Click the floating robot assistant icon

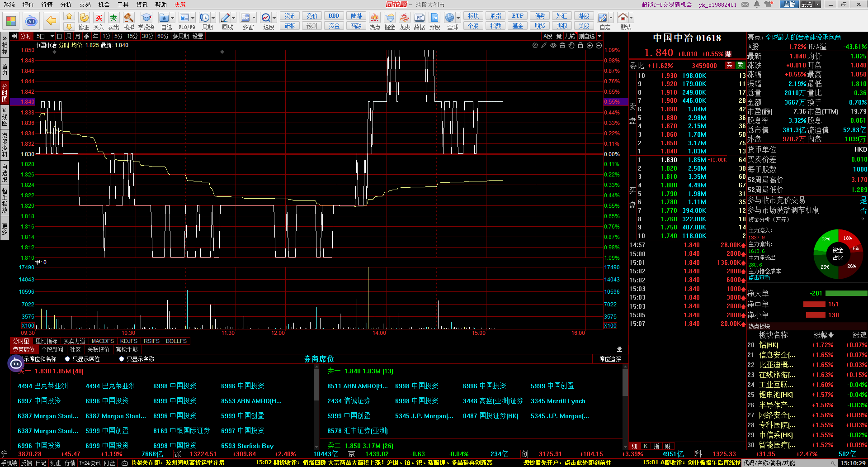(16, 363)
